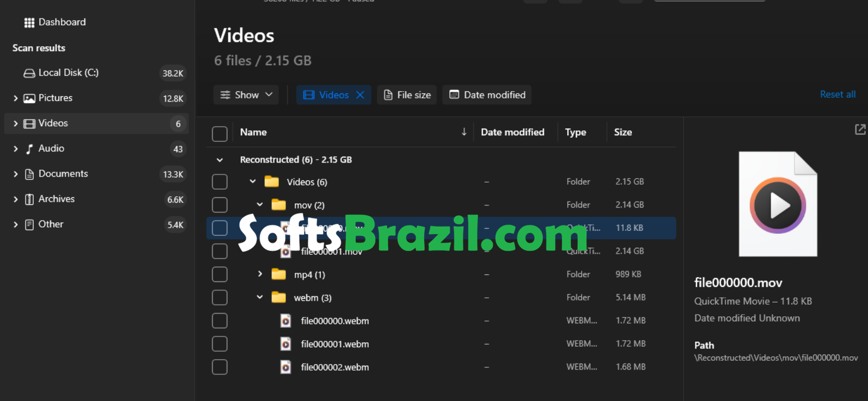Sort by the Size column header

click(x=623, y=132)
